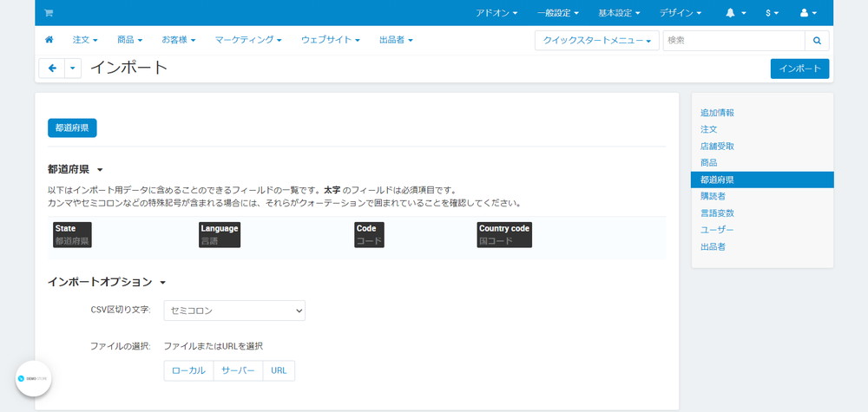Open the CSV区切り文字 select box
The image size is (868, 412).
coord(234,311)
